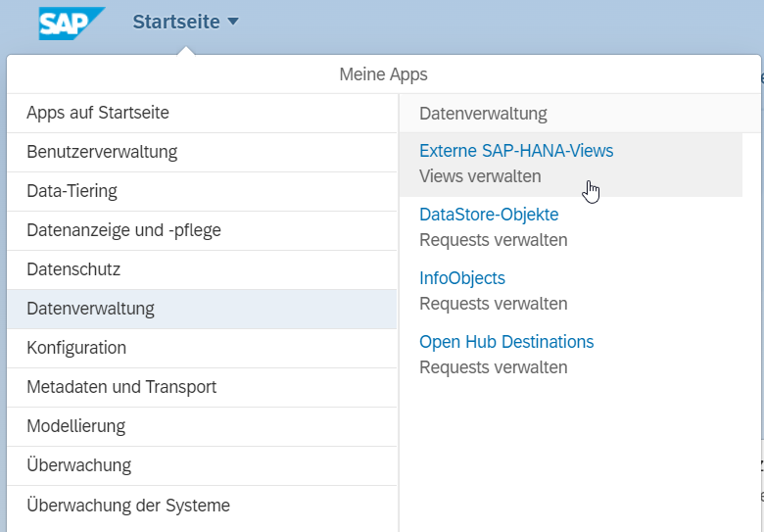Click 'Requests verwalten' under Open Hub Destinations
Image resolution: width=764 pixels, height=532 pixels.
click(x=493, y=367)
